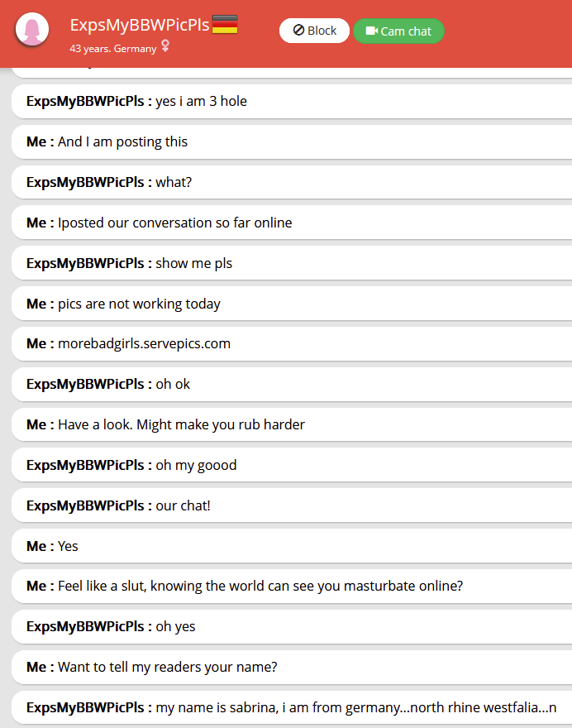Click the "43 years. Germany" profile subtitle
Image resolution: width=572 pixels, height=728 pixels.
tap(112, 48)
